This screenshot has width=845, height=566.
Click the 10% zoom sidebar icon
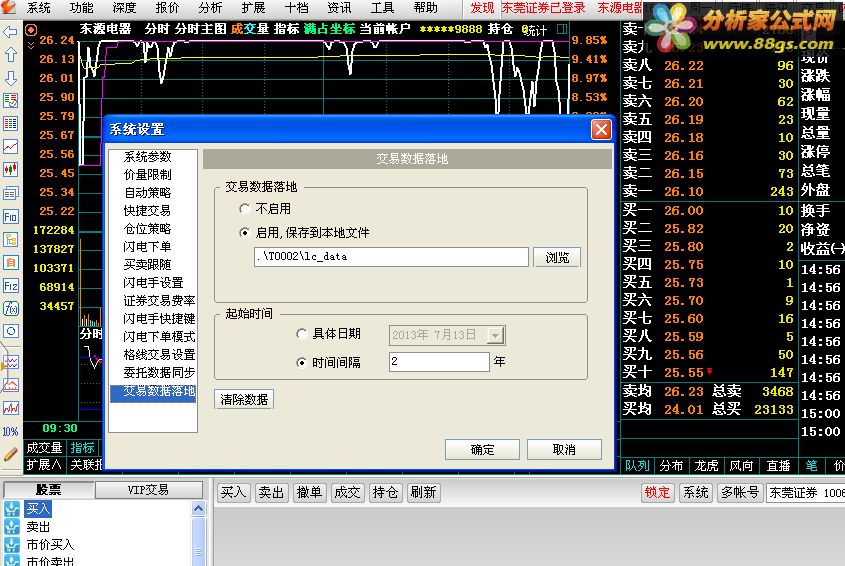click(x=10, y=432)
